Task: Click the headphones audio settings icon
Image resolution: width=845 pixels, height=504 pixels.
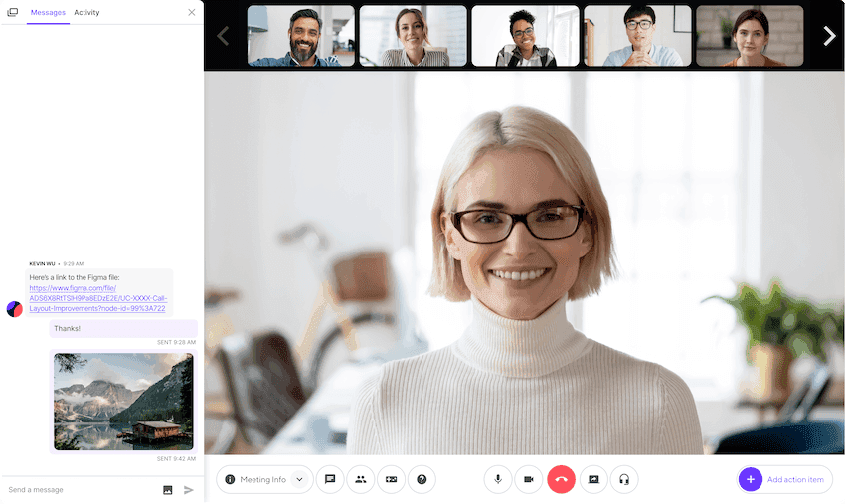Action: pos(624,479)
